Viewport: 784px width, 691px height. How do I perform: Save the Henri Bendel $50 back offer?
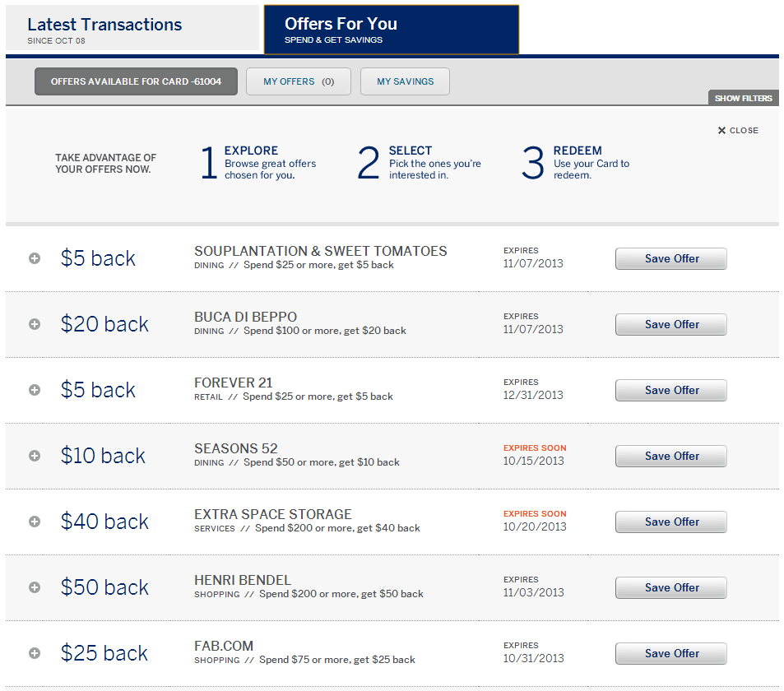tap(671, 587)
